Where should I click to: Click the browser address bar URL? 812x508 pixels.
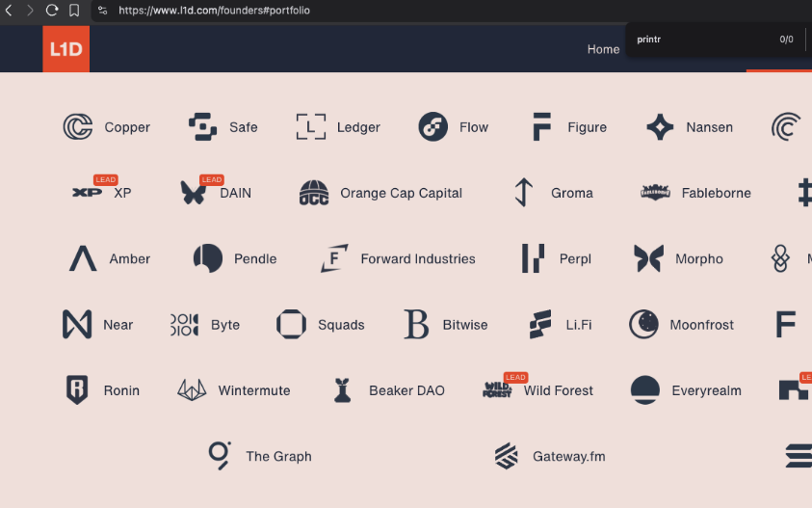[214, 11]
